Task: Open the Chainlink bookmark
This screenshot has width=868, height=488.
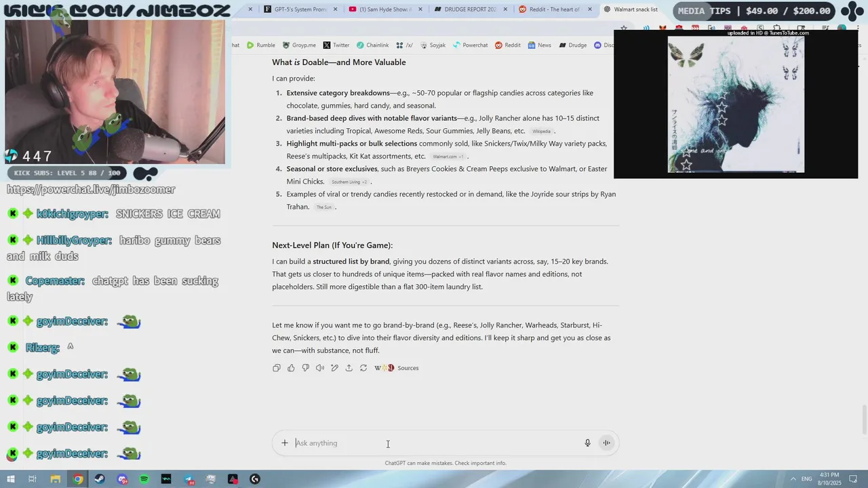Action: click(373, 45)
